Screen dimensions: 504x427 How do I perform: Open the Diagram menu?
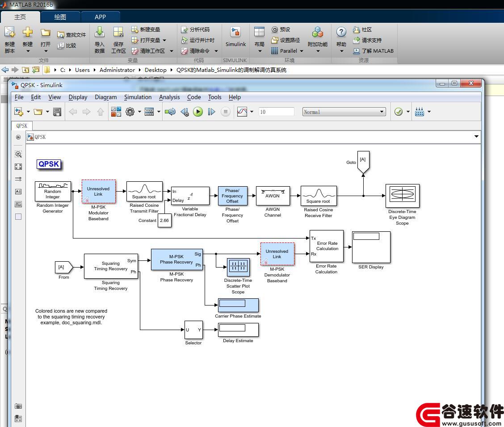(106, 97)
